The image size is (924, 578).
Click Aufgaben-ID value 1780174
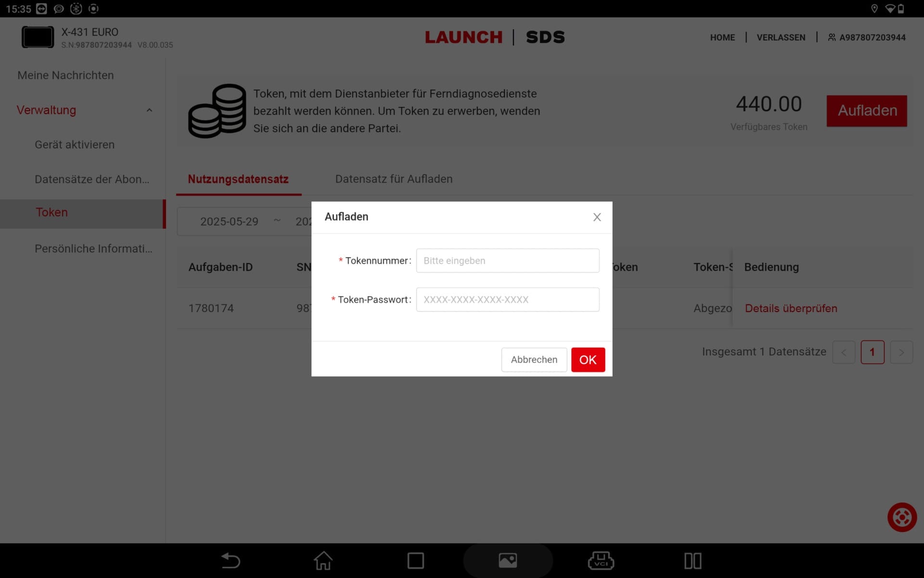click(x=211, y=308)
